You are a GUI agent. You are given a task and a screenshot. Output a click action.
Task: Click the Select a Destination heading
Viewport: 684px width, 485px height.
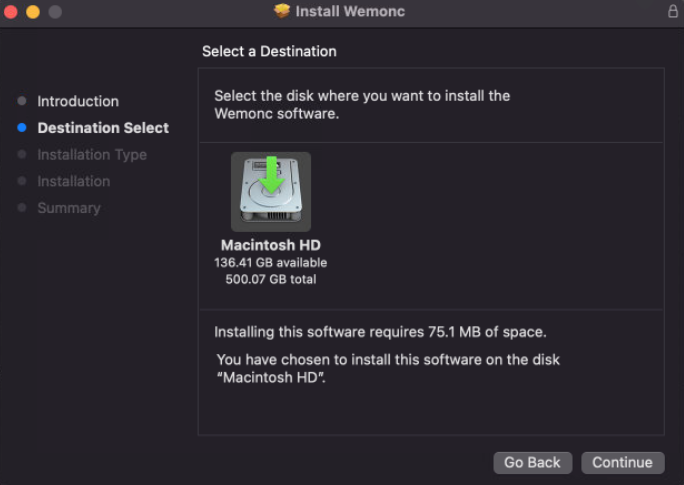point(269,51)
